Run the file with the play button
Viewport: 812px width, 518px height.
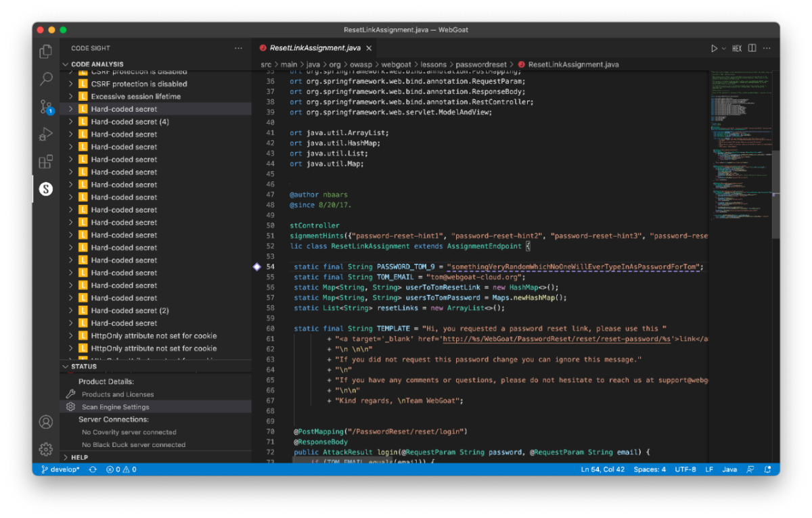714,48
